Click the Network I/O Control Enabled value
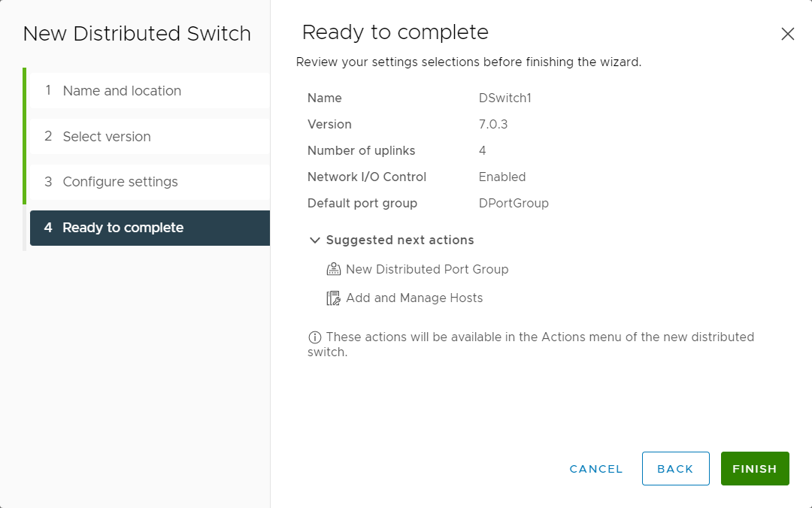The height and width of the screenshot is (508, 812). click(502, 177)
